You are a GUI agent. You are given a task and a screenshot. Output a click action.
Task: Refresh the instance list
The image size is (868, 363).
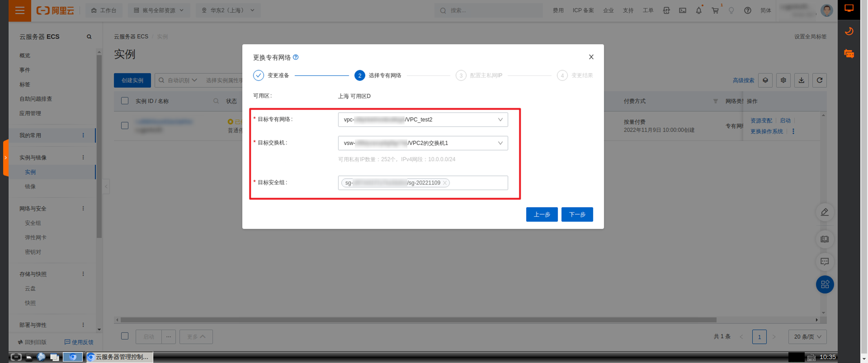point(820,80)
